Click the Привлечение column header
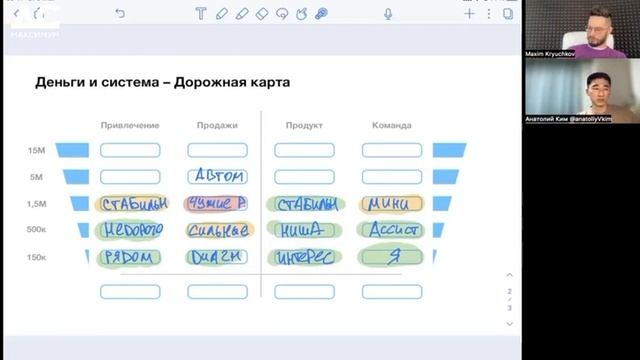The width and height of the screenshot is (640, 360). (130, 125)
